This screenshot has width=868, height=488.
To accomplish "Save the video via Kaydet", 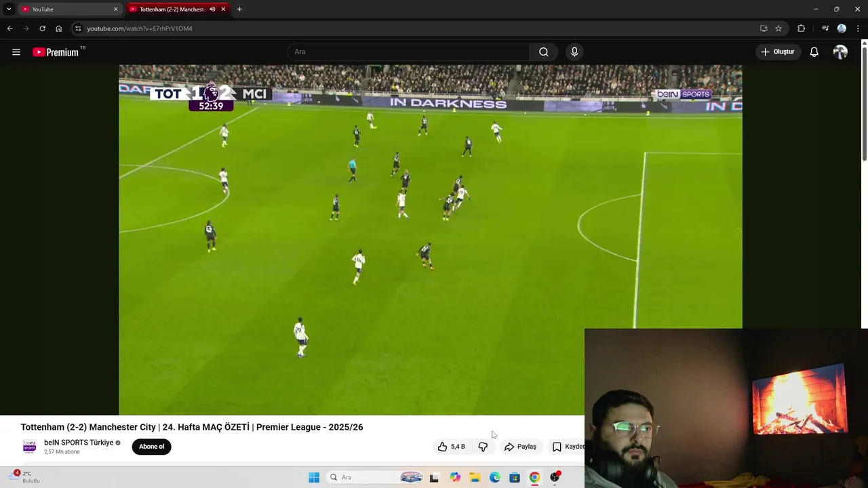I will pos(568,447).
